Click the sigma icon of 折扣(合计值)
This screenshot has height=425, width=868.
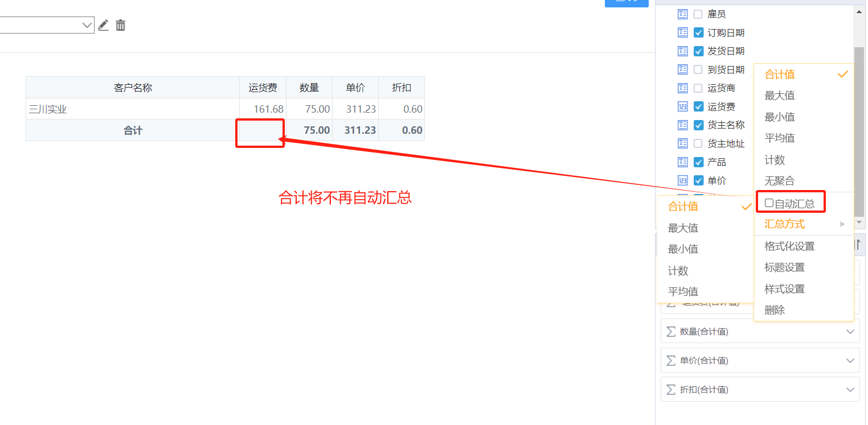(x=671, y=390)
